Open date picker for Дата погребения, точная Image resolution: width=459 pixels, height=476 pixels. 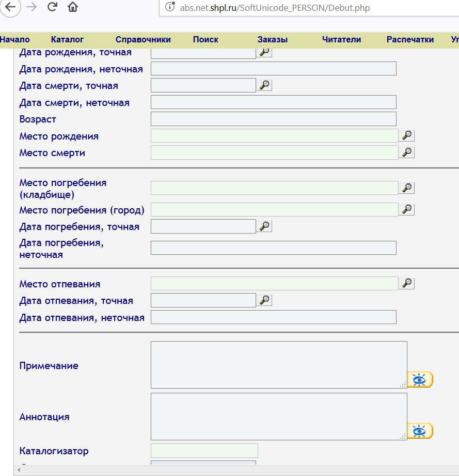(x=264, y=226)
